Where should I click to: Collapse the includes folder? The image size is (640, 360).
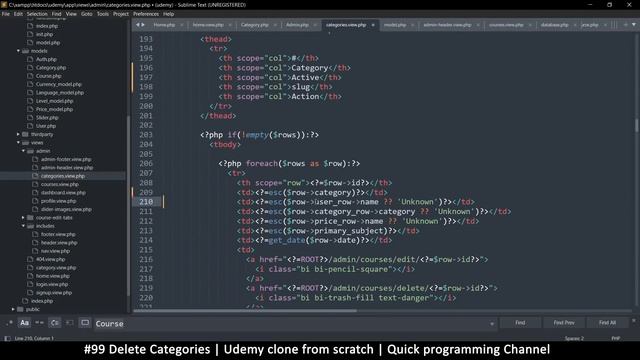click(23, 226)
